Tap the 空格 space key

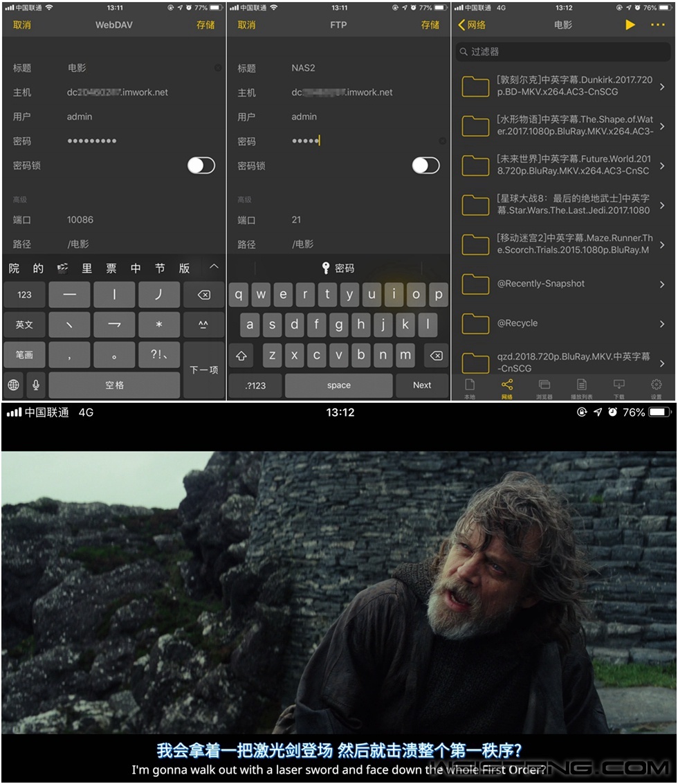pos(115,385)
